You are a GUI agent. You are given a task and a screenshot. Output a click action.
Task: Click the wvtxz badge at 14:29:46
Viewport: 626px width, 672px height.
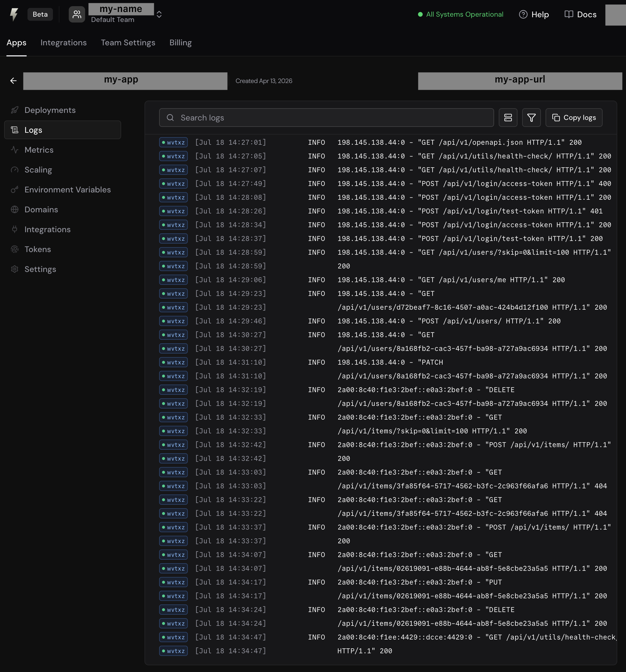tap(173, 321)
